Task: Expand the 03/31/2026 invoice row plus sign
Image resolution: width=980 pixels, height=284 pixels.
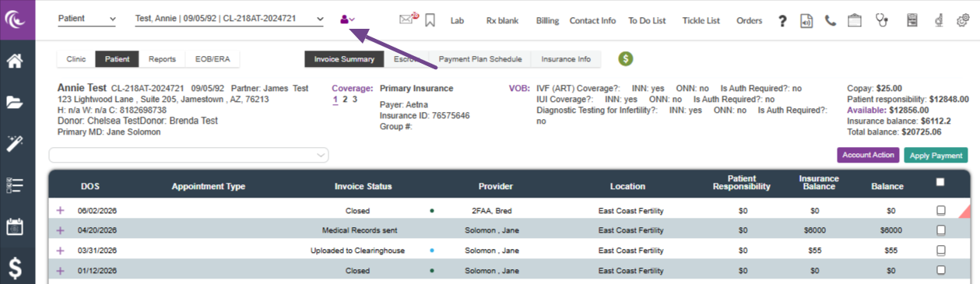Action: tap(61, 250)
